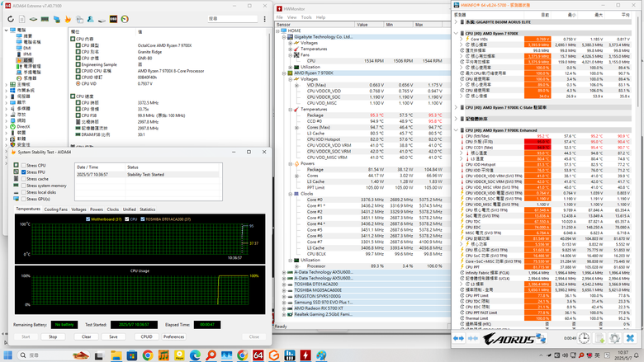
Task: Open Preferences in stability test
Action: coord(173,336)
